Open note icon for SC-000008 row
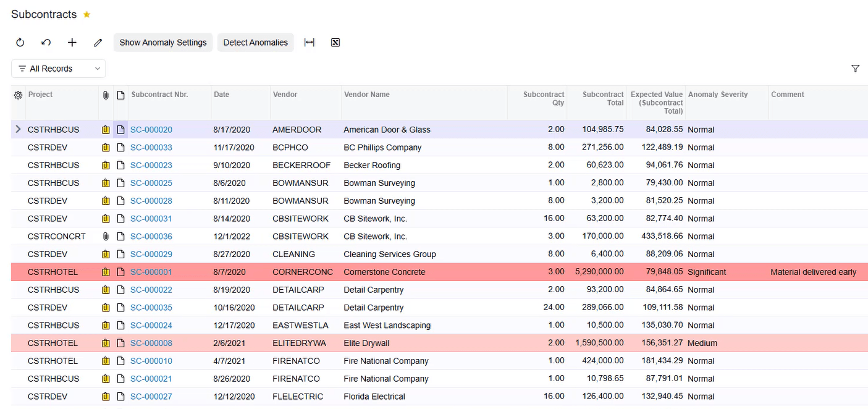 click(120, 344)
